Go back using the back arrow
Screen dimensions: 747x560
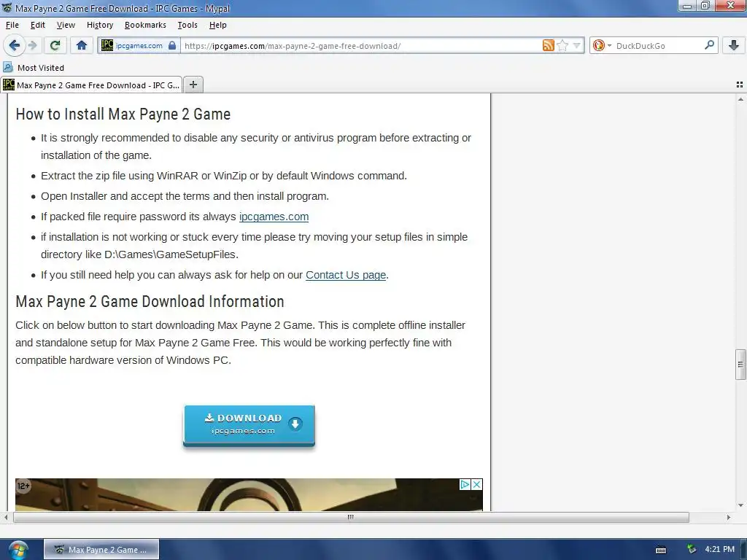tap(14, 46)
